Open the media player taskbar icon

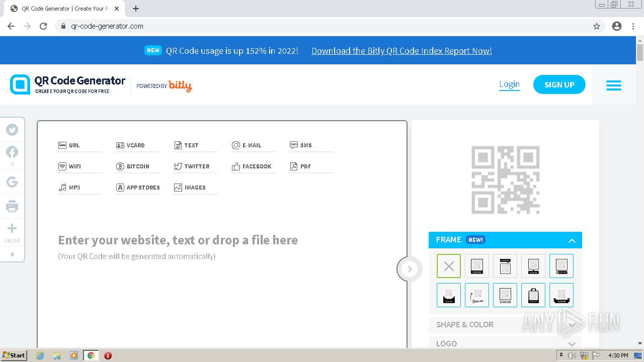(73, 355)
